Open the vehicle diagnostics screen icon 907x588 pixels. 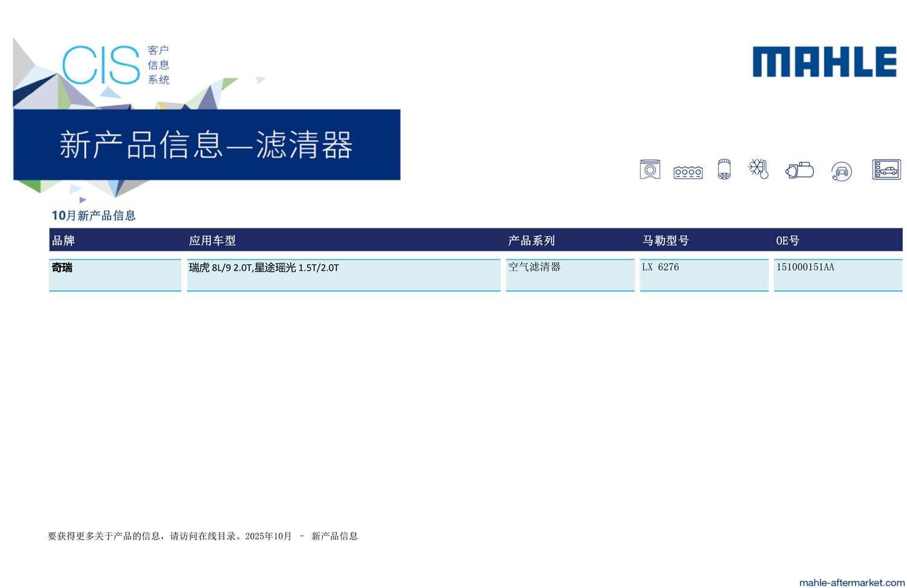point(886,170)
